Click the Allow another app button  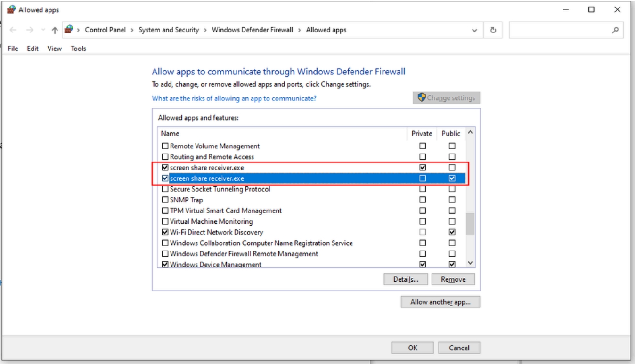point(440,302)
